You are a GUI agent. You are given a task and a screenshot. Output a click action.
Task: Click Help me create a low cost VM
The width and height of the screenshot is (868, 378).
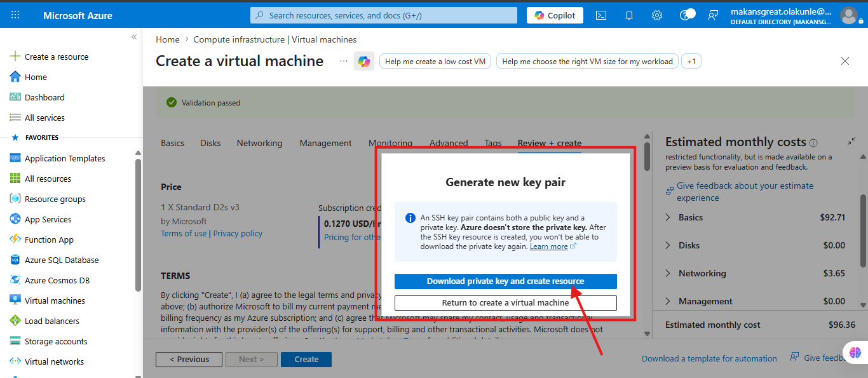click(435, 62)
